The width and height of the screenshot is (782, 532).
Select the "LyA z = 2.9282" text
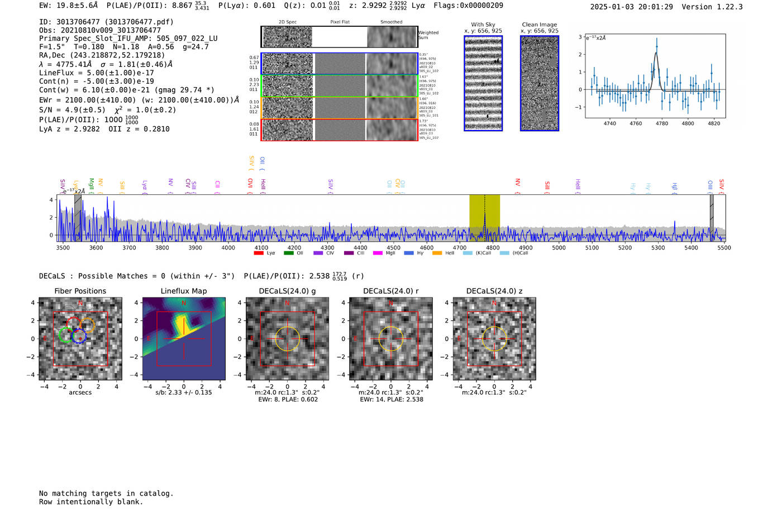[69, 129]
